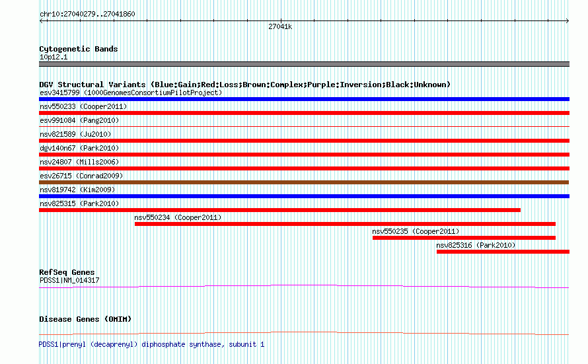Select nsv821589 (Ju2010) variant label
Screen dimensions: 588x364
click(x=75, y=134)
